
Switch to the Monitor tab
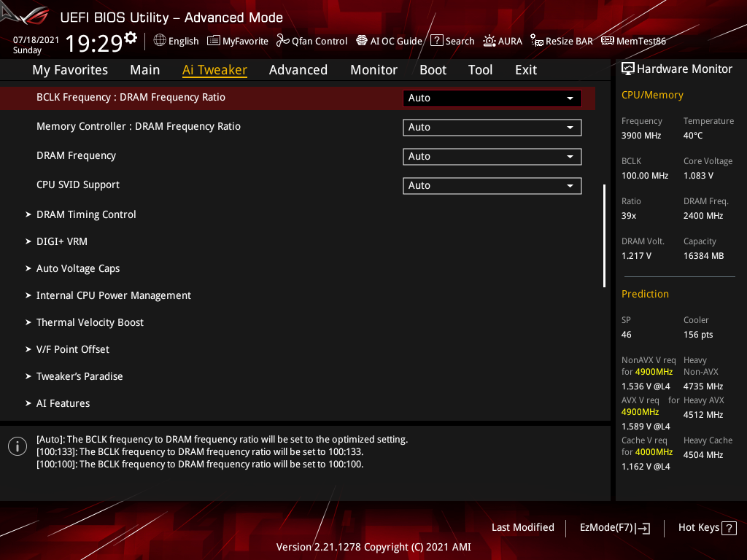(373, 69)
